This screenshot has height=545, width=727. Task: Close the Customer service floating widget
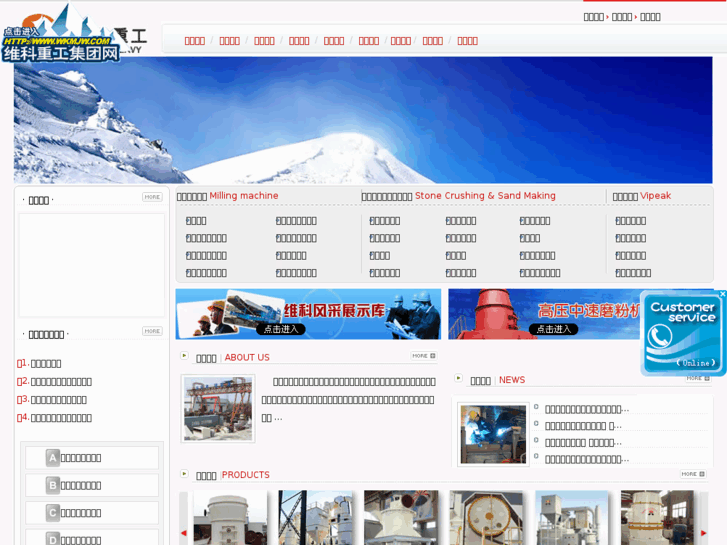[x=722, y=294]
